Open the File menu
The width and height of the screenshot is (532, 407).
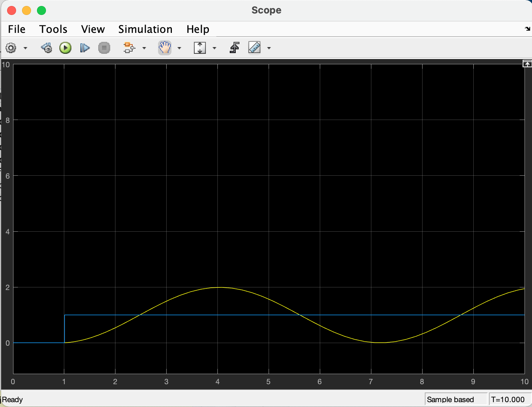click(17, 29)
